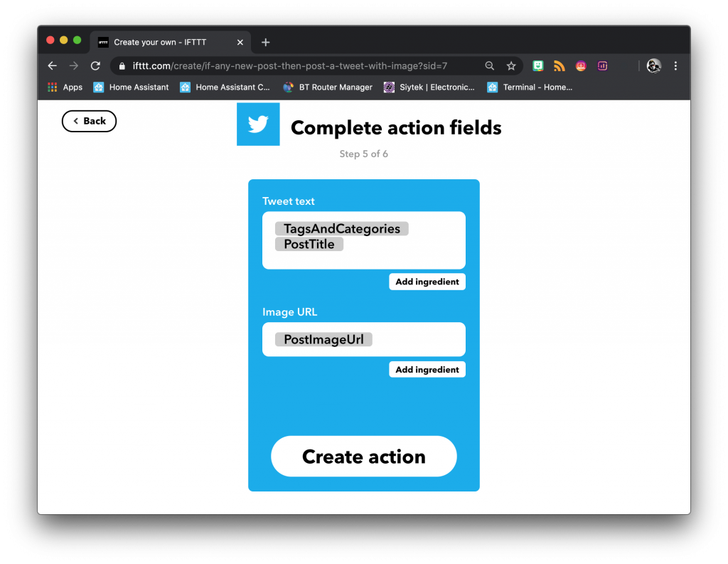Open the purple chart extension icon
This screenshot has height=564, width=728.
point(602,66)
